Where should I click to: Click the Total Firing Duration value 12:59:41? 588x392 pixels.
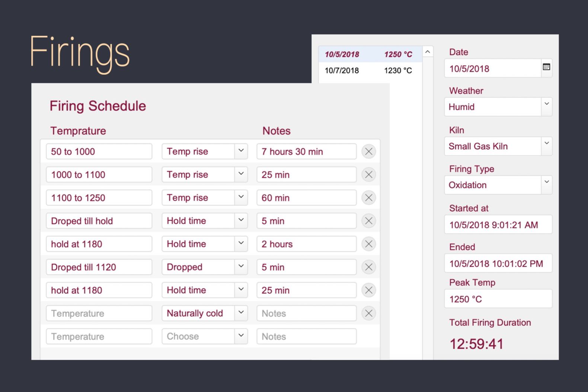point(476,344)
